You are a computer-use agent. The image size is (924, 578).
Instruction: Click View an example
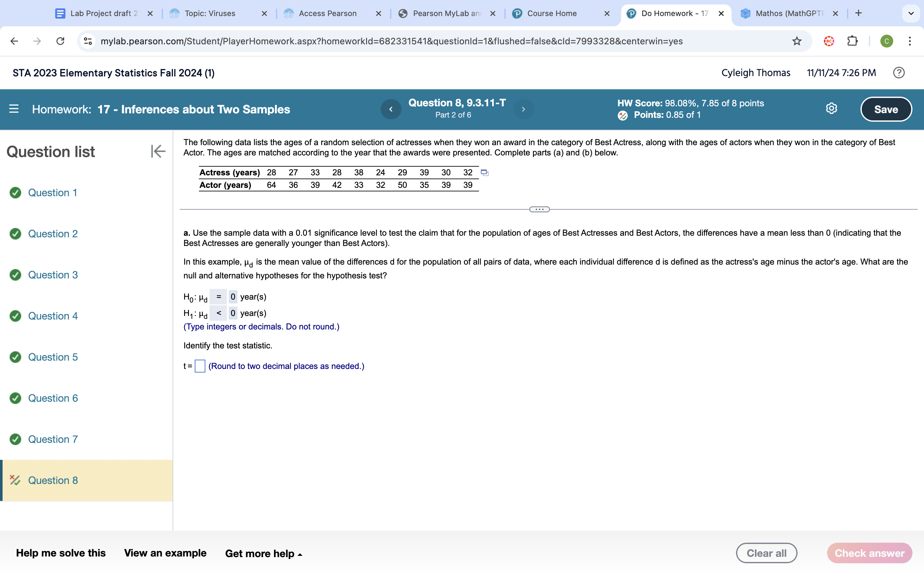pyautogui.click(x=165, y=553)
